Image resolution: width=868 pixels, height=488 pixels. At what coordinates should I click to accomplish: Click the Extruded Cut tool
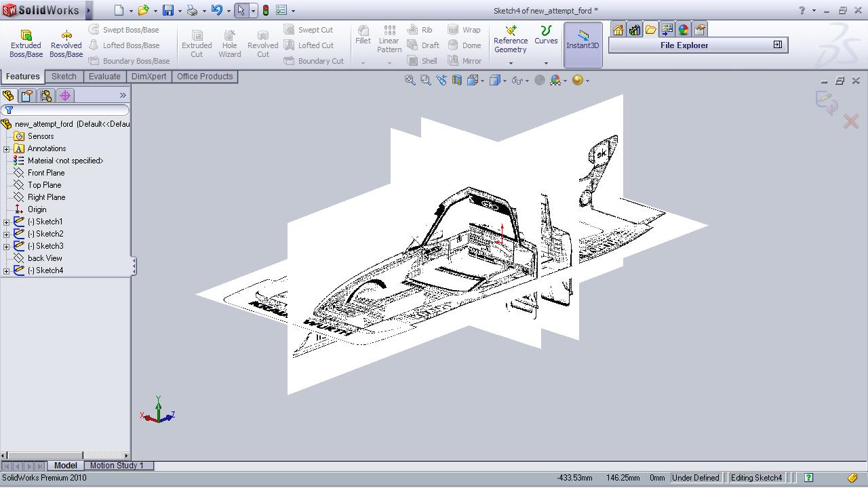click(197, 44)
